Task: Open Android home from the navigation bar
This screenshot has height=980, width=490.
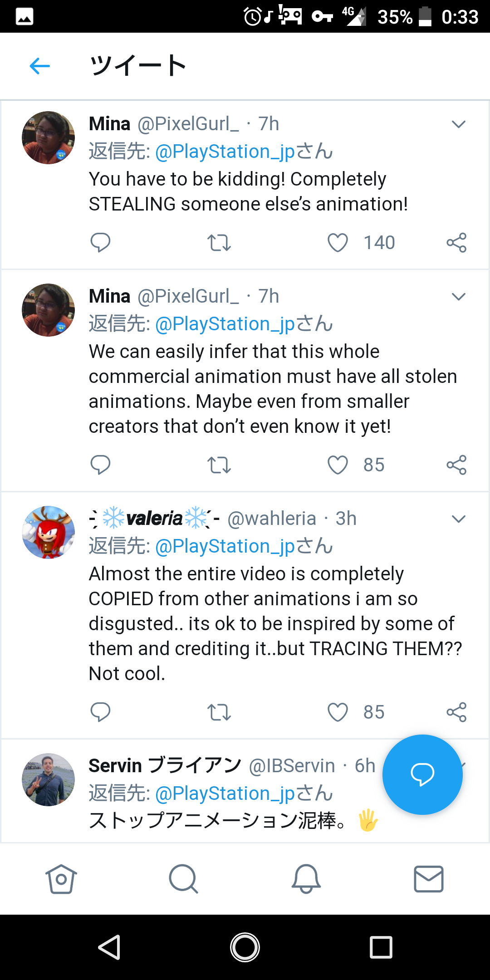Action: click(x=245, y=947)
